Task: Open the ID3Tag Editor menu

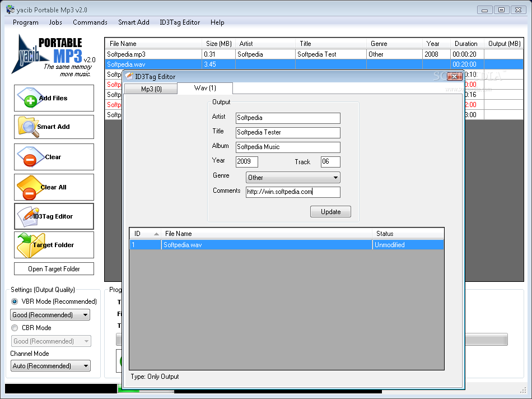Action: click(180, 22)
